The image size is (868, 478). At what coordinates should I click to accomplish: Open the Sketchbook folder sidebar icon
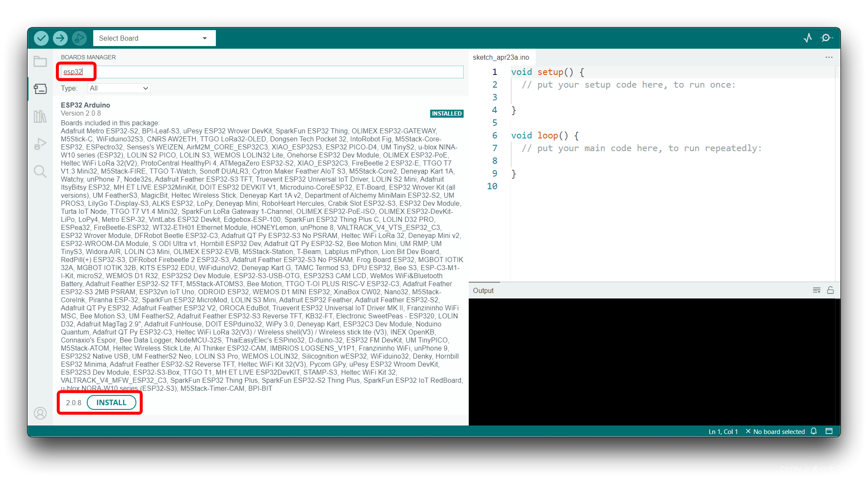40,62
